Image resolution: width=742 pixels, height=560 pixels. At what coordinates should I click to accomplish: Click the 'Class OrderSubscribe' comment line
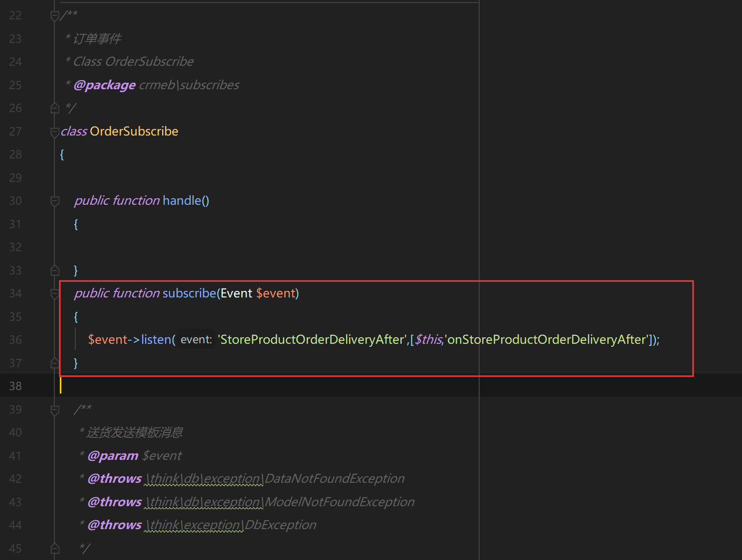pos(134,61)
